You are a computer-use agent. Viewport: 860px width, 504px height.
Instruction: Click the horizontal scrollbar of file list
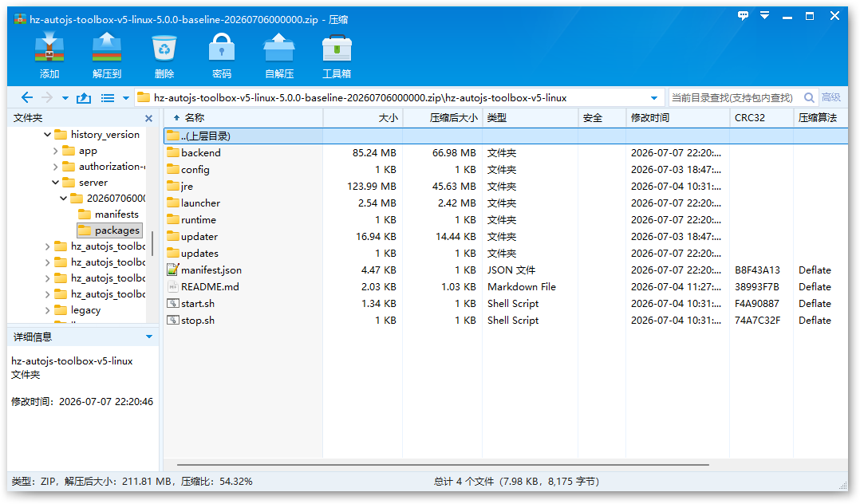click(x=443, y=464)
